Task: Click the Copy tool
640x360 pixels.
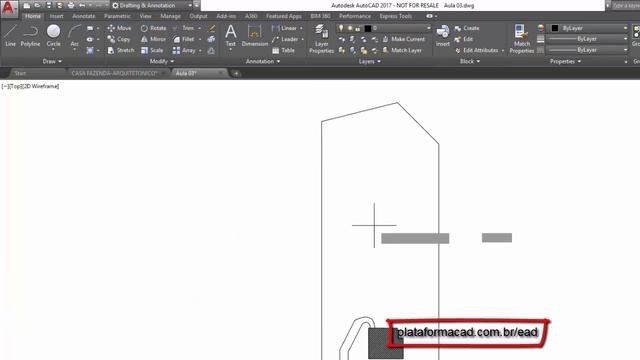Action: pos(119,39)
